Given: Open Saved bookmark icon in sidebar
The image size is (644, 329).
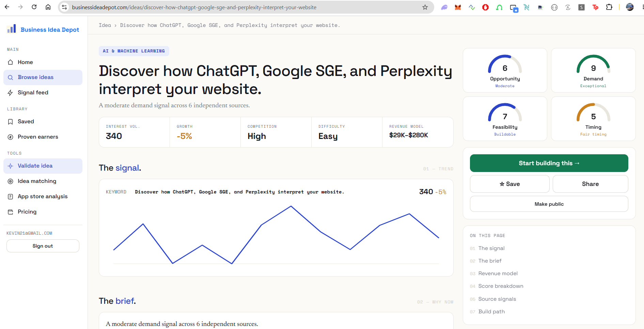Looking at the screenshot, I should click(11, 122).
